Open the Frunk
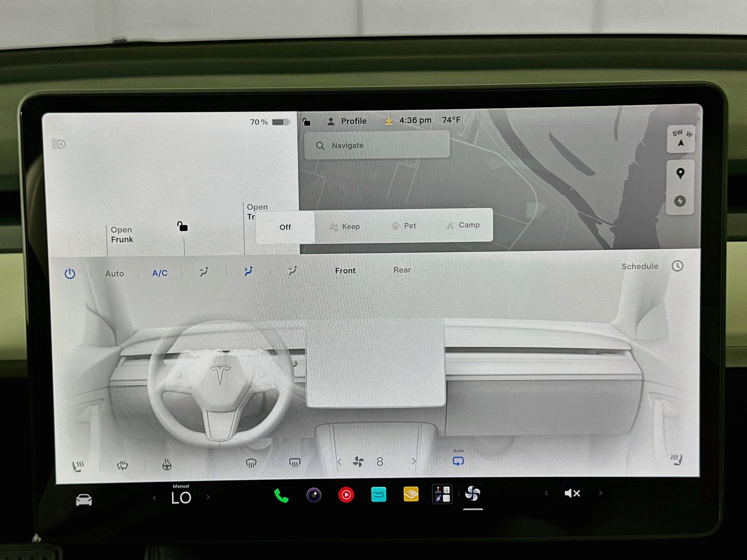Image resolution: width=747 pixels, height=560 pixels. (x=122, y=234)
